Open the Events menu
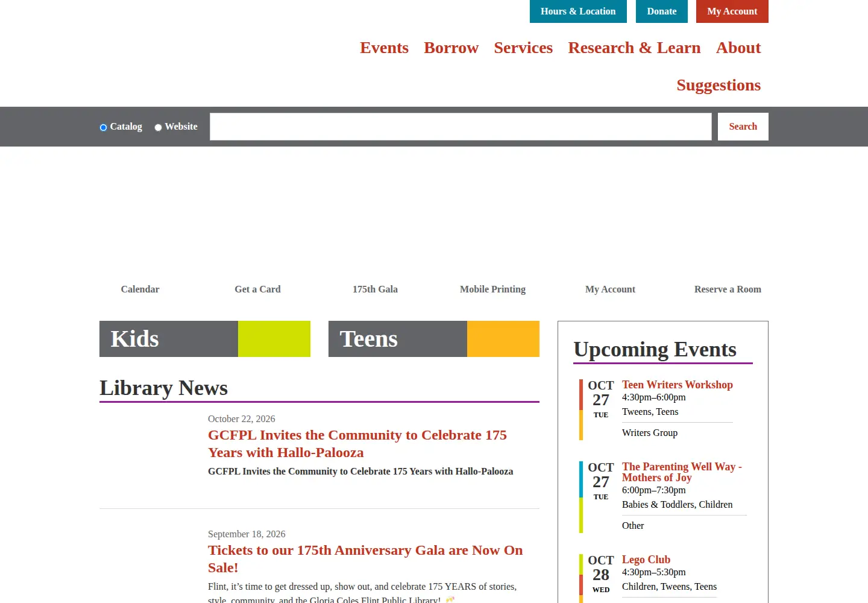This screenshot has height=603, width=868. tap(384, 48)
